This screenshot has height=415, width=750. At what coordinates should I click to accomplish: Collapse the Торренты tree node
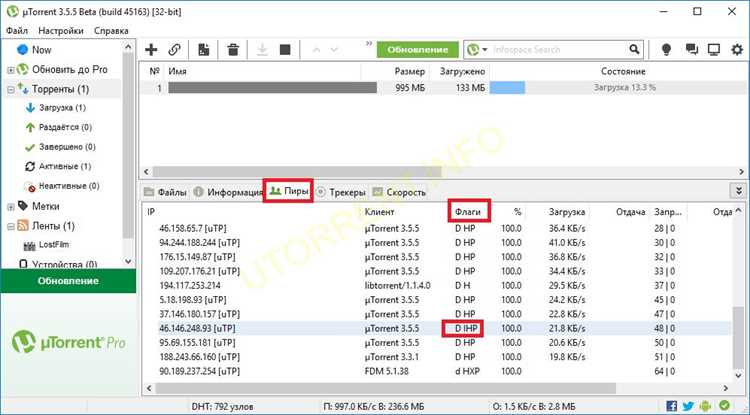(11, 89)
